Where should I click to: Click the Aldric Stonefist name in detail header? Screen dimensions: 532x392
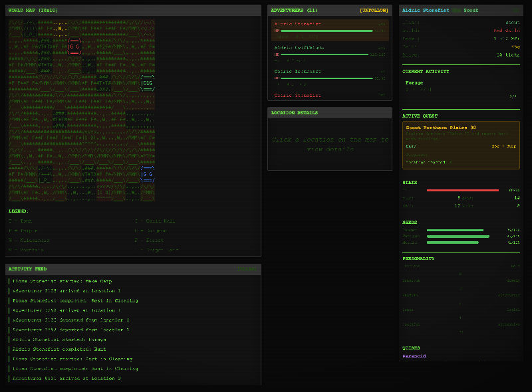coord(426,11)
